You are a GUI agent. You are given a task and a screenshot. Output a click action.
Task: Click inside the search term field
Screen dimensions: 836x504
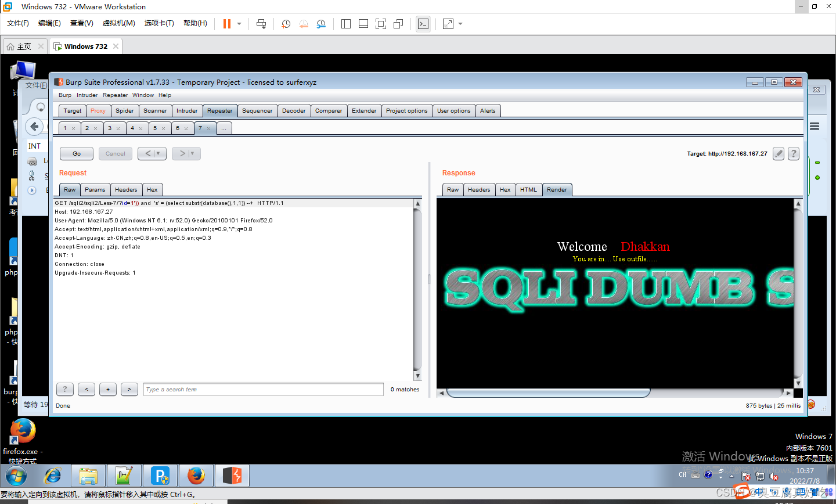click(262, 389)
